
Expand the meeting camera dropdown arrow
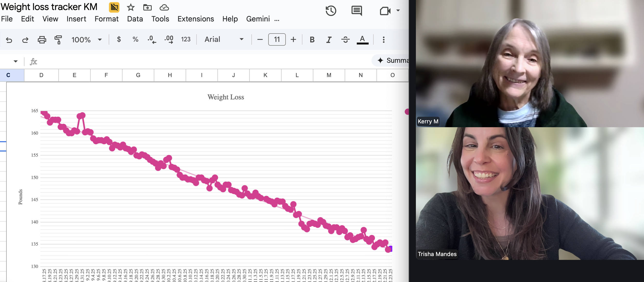tap(398, 11)
